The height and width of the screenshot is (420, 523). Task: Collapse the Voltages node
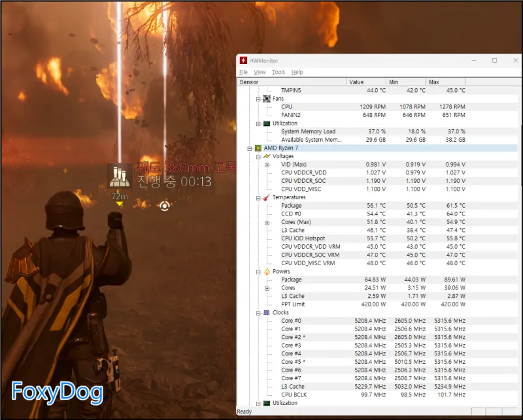coord(258,157)
